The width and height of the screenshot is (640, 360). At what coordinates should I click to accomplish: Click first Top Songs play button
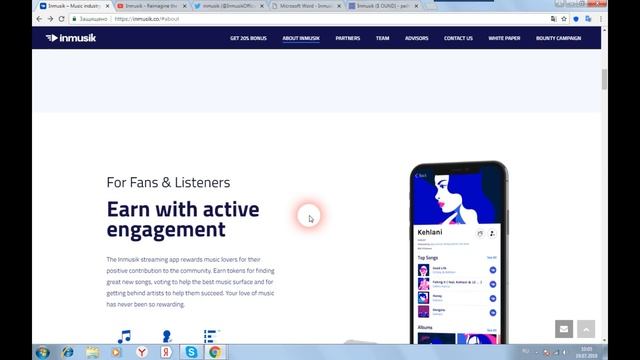(493, 270)
